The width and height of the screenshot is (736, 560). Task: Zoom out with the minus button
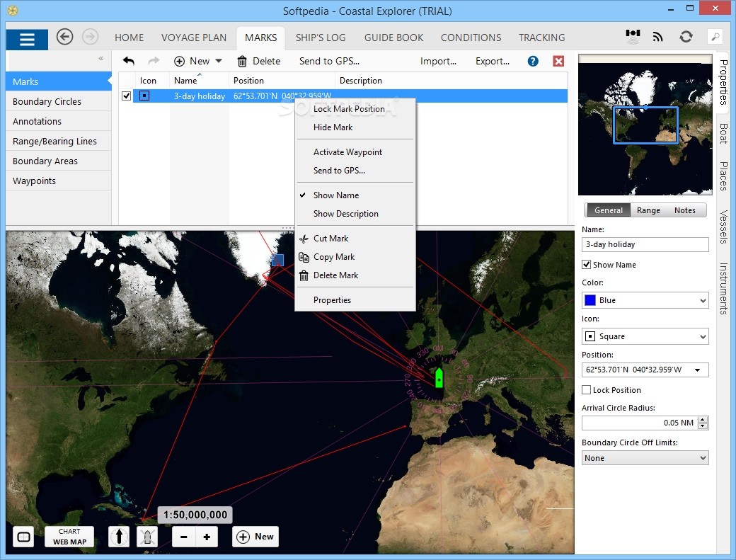pyautogui.click(x=184, y=537)
